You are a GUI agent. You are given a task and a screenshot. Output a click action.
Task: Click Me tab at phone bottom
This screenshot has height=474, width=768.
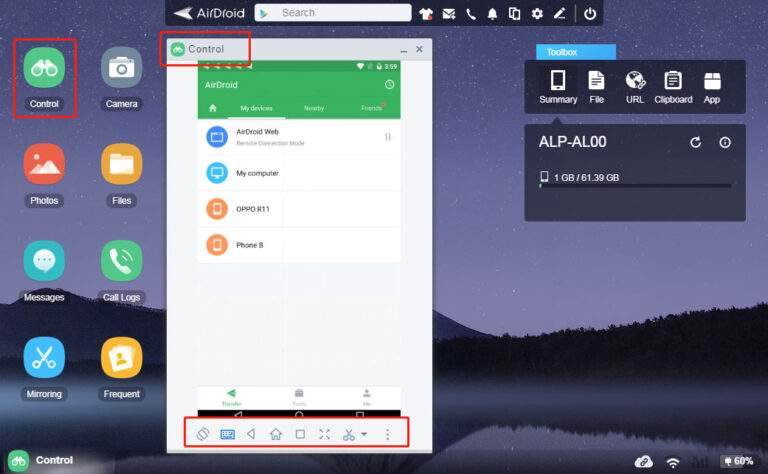pos(366,398)
